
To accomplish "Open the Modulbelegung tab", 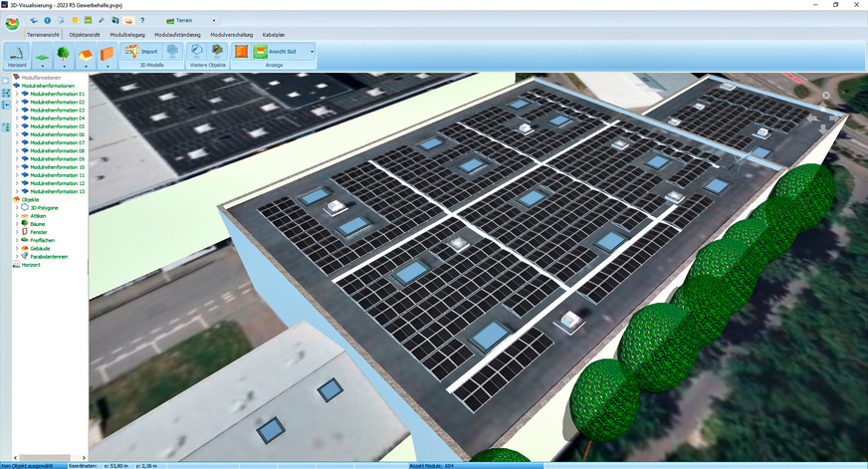I will pyautogui.click(x=127, y=34).
